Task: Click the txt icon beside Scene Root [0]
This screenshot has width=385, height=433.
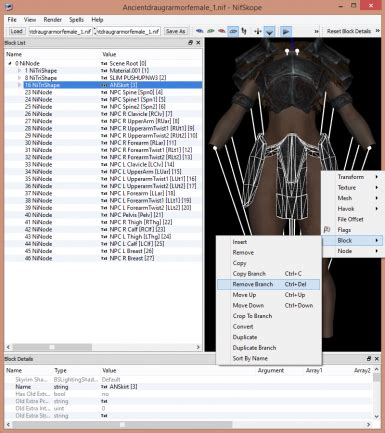Action: point(104,63)
